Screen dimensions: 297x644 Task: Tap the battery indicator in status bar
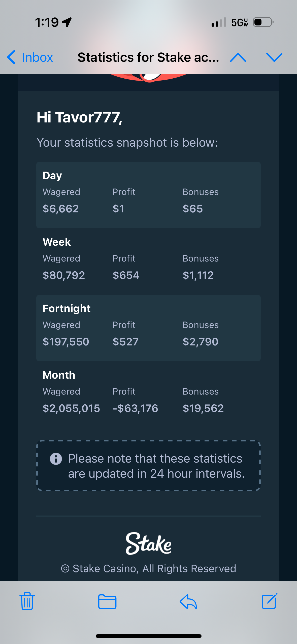point(263,22)
